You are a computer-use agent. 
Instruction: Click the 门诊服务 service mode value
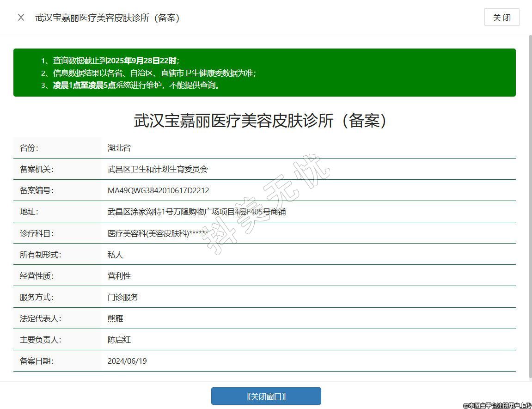pos(123,297)
